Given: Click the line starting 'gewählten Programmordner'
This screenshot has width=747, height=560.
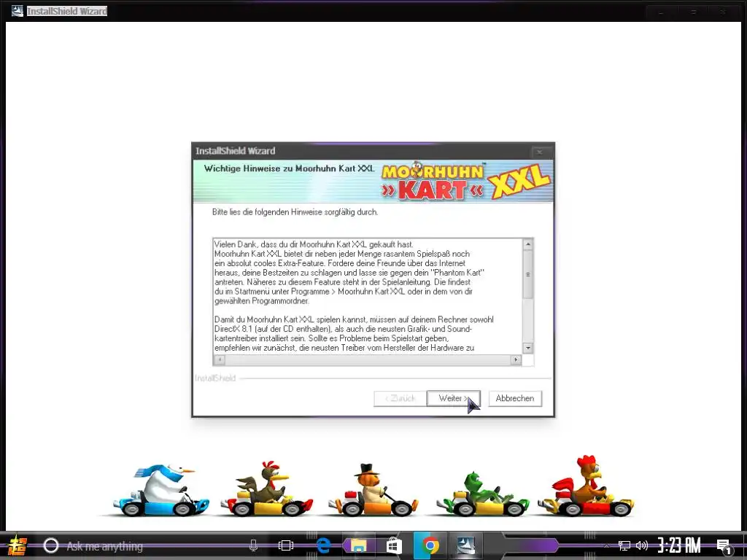Looking at the screenshot, I should [262, 301].
